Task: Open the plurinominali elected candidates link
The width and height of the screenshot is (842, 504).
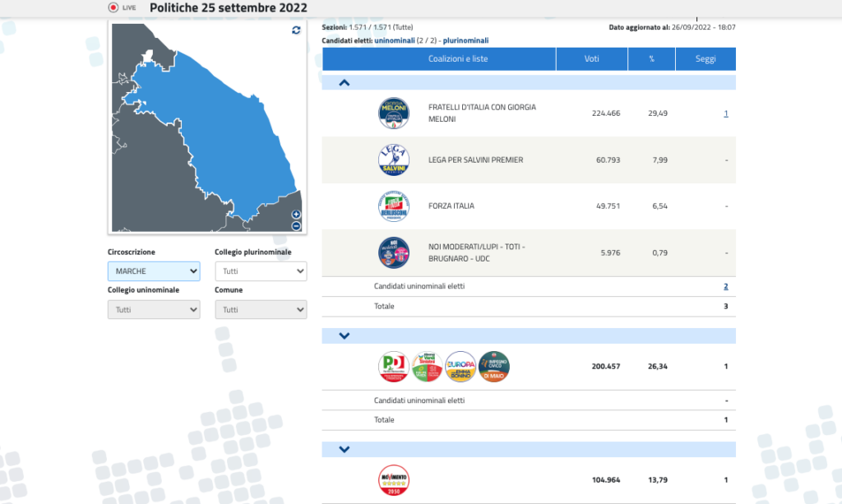Action: point(465,40)
